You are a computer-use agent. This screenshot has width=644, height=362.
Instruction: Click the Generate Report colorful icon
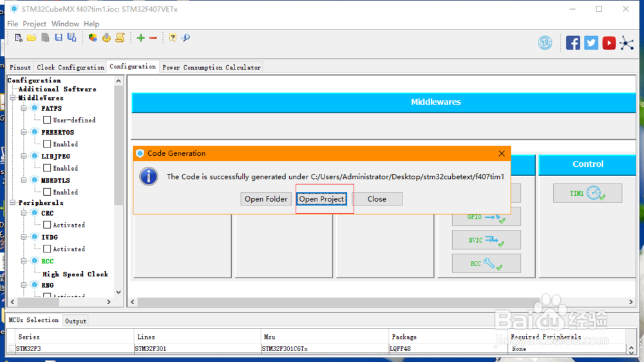93,38
